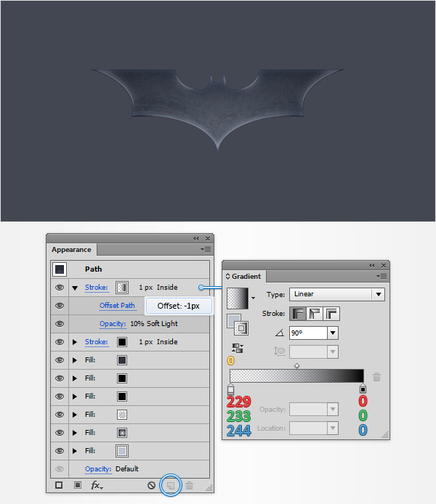Toggle visibility of the pattern Fill row
This screenshot has height=504, width=436.
coord(60,415)
